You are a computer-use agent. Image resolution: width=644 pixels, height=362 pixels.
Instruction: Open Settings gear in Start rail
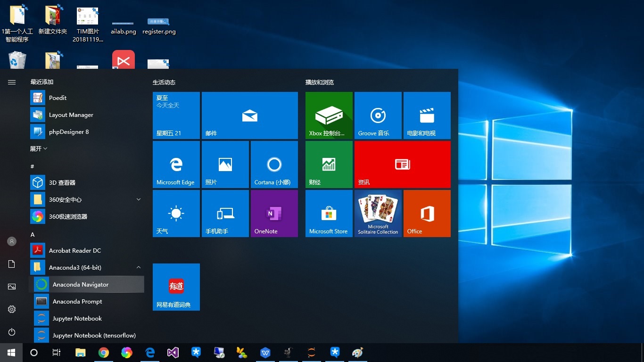coord(12,309)
